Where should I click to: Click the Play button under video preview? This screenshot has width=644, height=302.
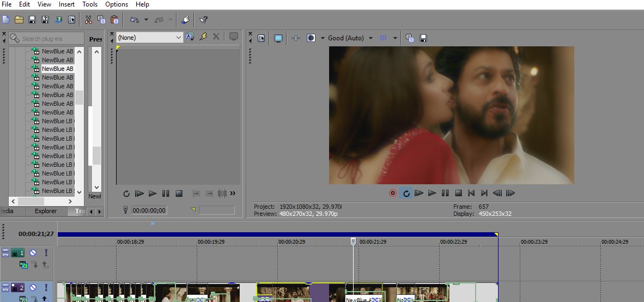coord(432,193)
